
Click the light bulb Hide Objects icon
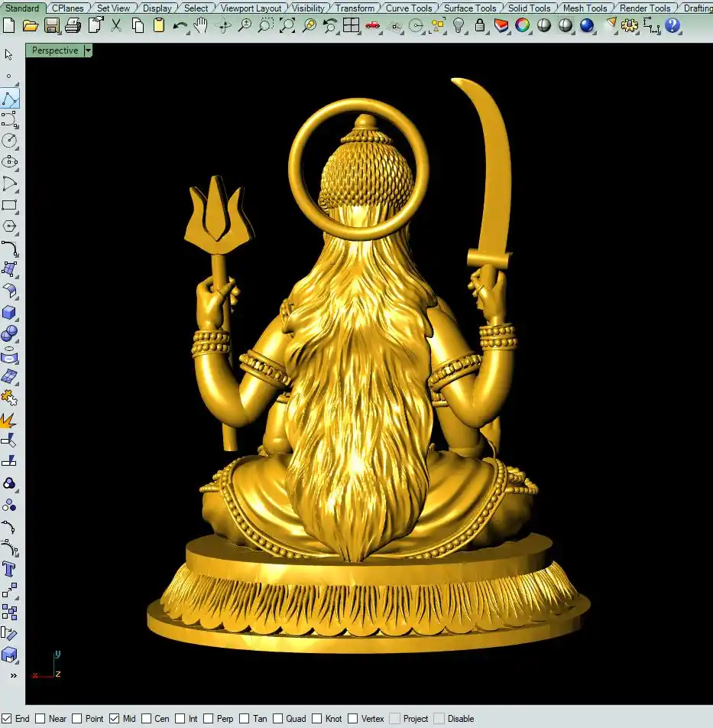click(459, 25)
